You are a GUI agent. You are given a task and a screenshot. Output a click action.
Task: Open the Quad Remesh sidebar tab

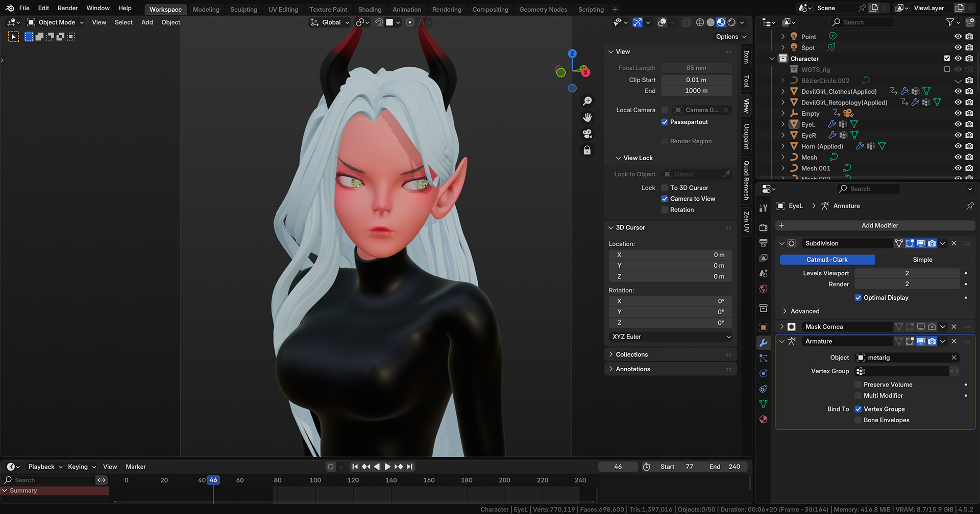746,180
